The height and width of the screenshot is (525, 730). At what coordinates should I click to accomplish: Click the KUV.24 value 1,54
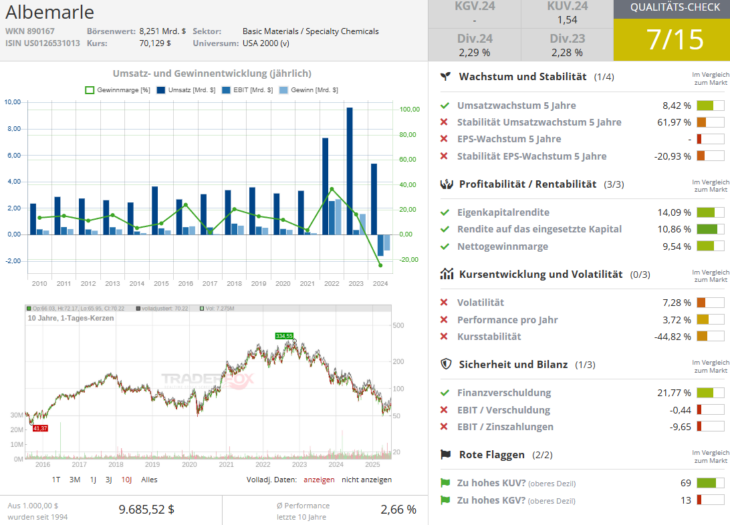click(x=567, y=20)
